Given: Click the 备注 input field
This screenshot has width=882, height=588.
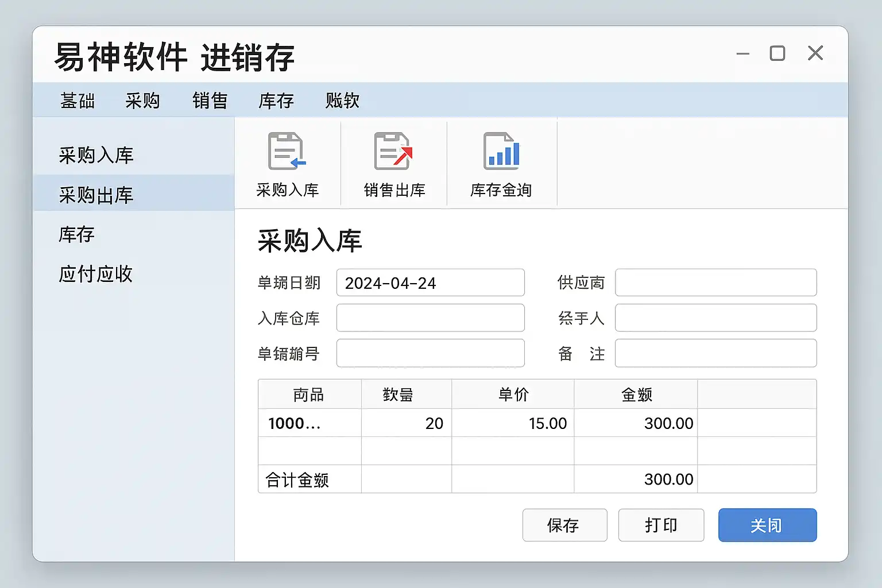Looking at the screenshot, I should [715, 353].
